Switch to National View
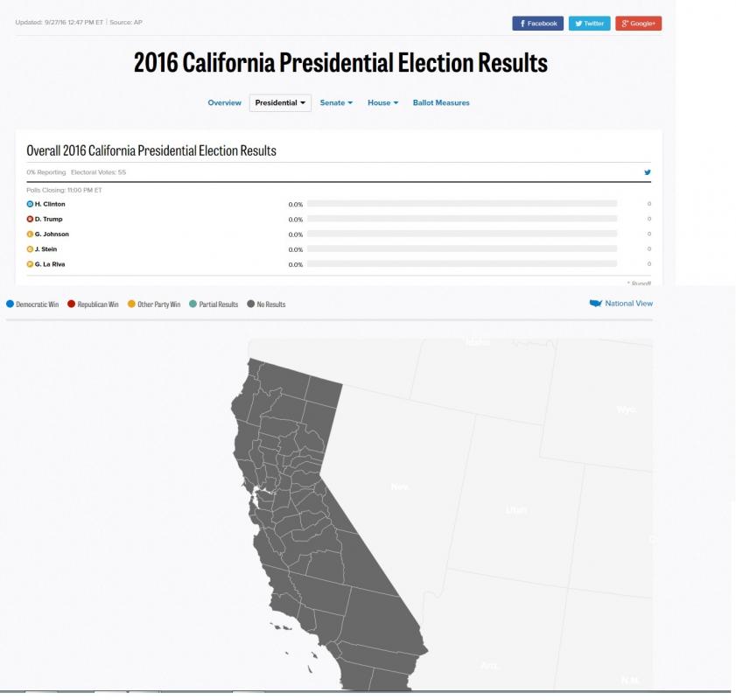 (x=628, y=304)
